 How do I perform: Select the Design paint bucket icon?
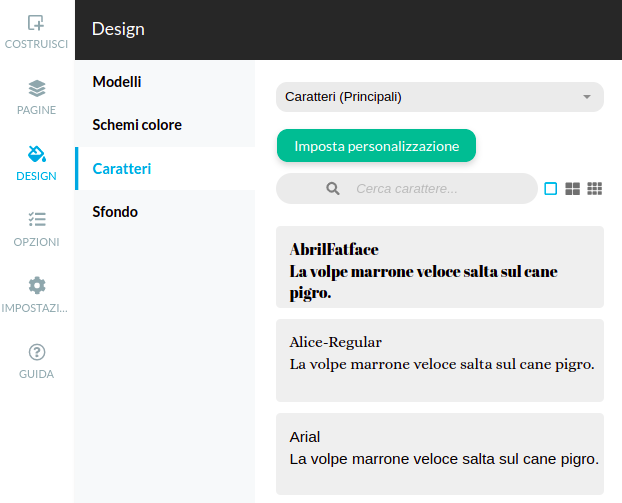tap(36, 154)
